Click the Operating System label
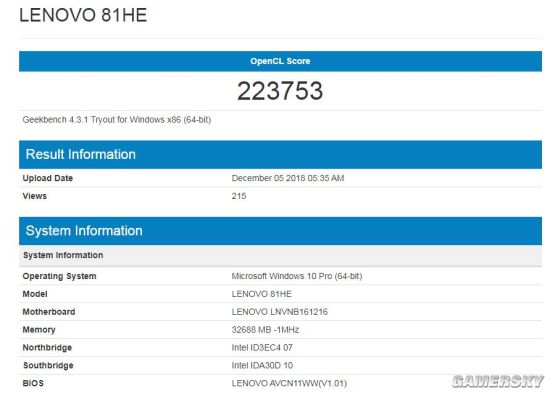The image size is (550, 393). point(59,276)
